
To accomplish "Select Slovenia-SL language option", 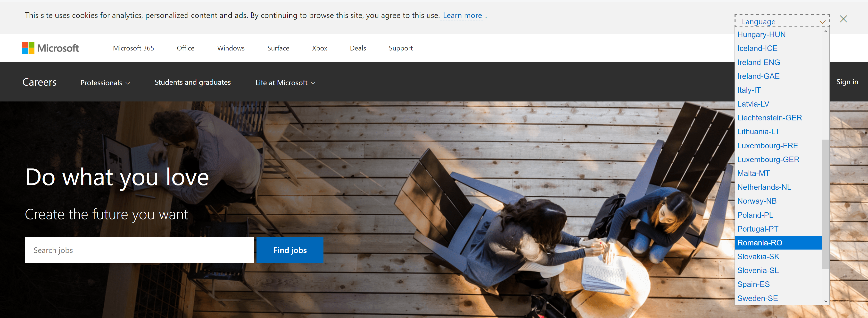I will (778, 270).
